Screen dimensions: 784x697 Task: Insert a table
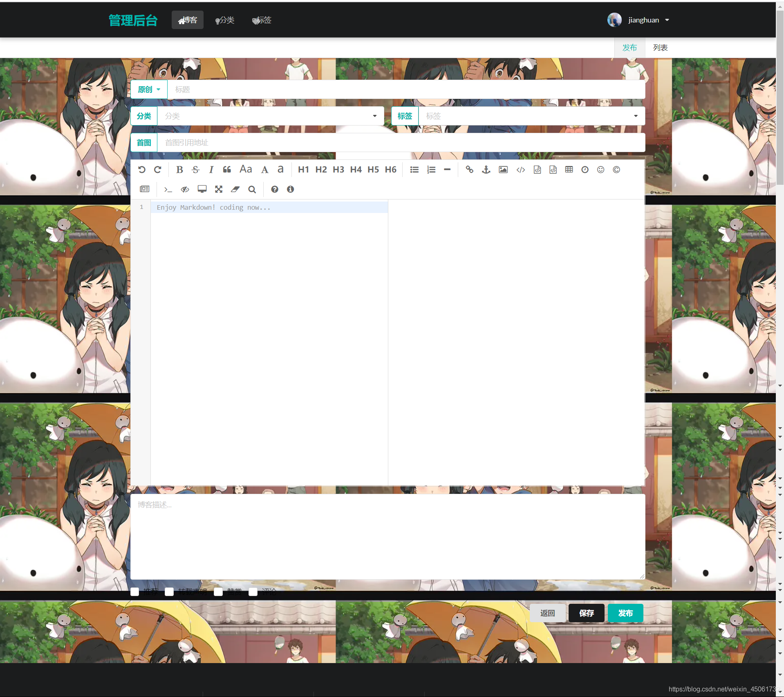coord(569,170)
